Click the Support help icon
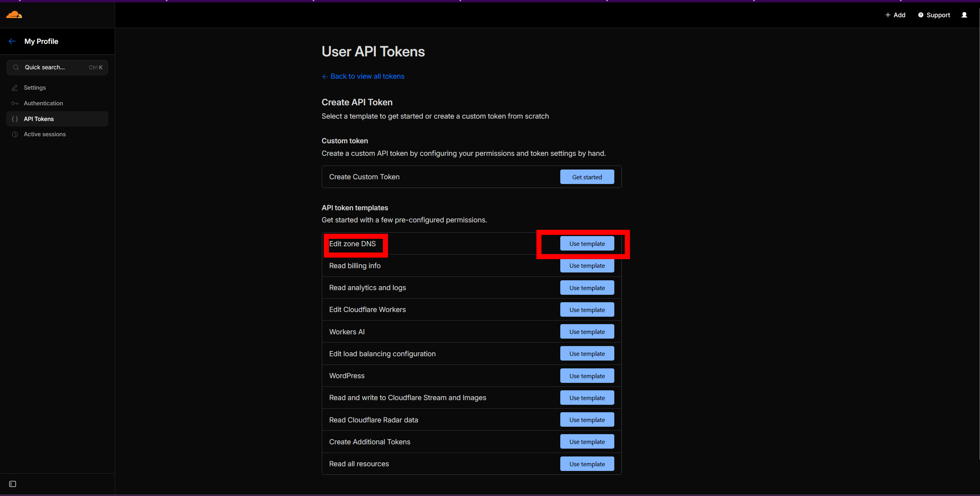The height and width of the screenshot is (496, 980). point(920,15)
